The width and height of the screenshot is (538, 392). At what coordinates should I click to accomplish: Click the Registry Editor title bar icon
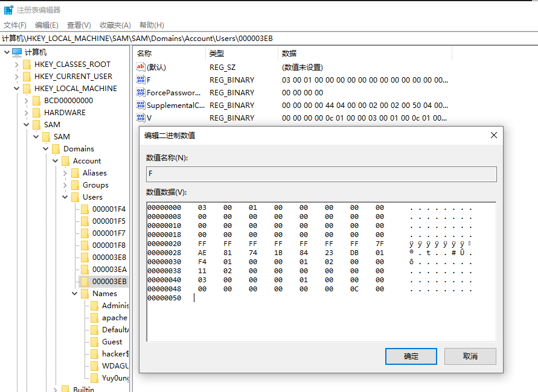coord(8,10)
